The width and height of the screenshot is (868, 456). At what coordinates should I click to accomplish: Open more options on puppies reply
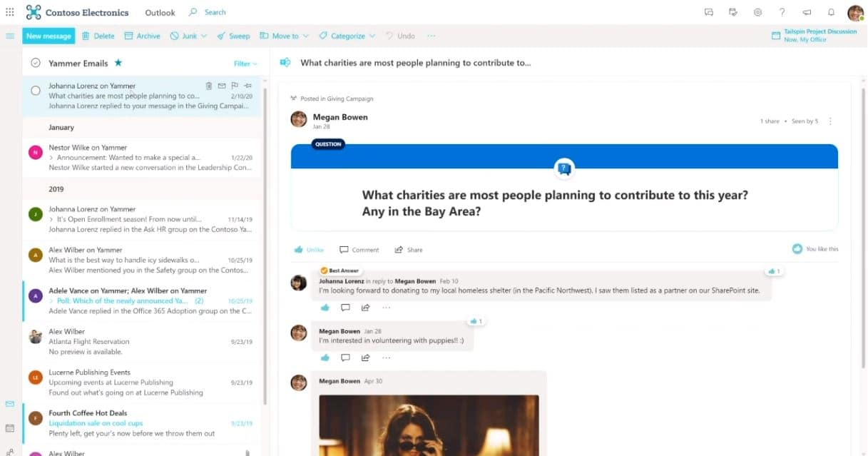click(387, 358)
